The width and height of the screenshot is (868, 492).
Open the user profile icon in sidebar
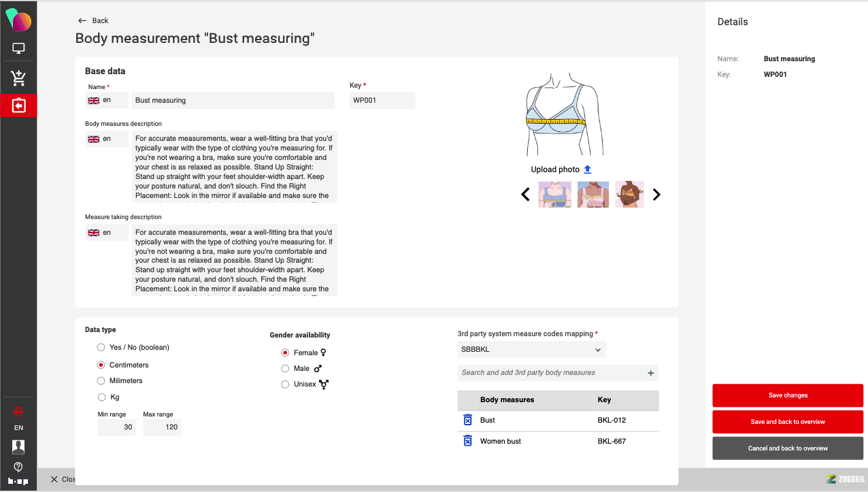click(x=18, y=447)
